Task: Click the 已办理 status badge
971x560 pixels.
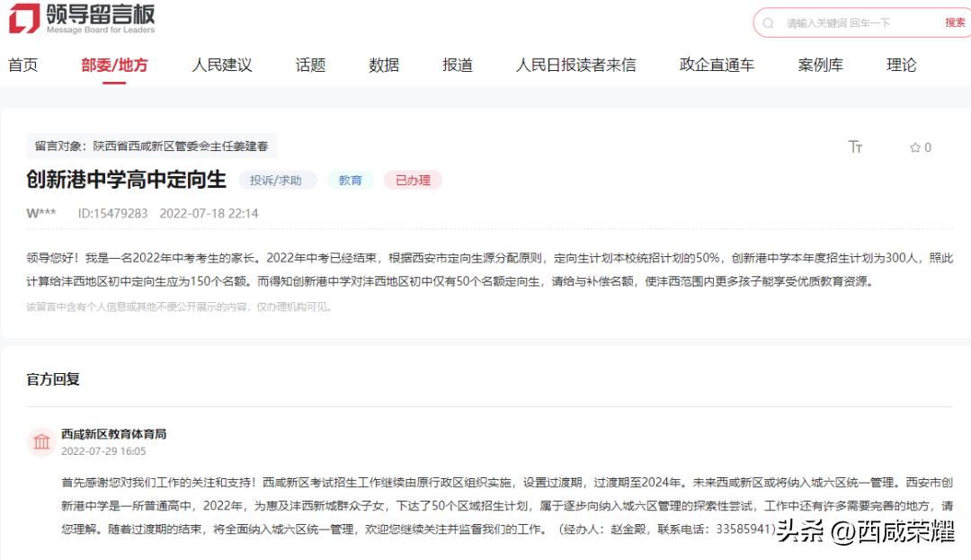Action: point(412,180)
